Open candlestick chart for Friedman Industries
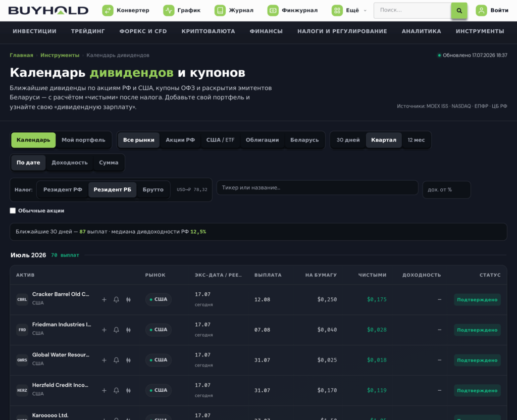Image resolution: width=517 pixels, height=420 pixels. coord(129,330)
